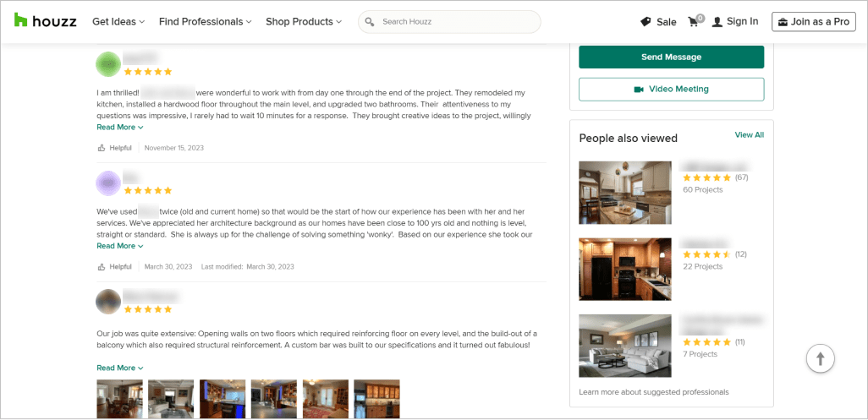Expand Read More on the kitchen remodel review
The width and height of the screenshot is (868, 420).
point(119,128)
